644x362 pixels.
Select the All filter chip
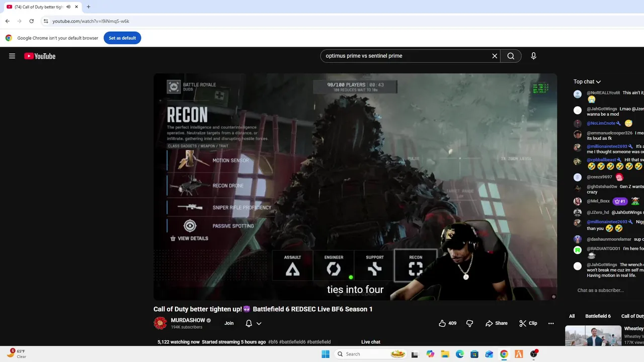point(572,316)
